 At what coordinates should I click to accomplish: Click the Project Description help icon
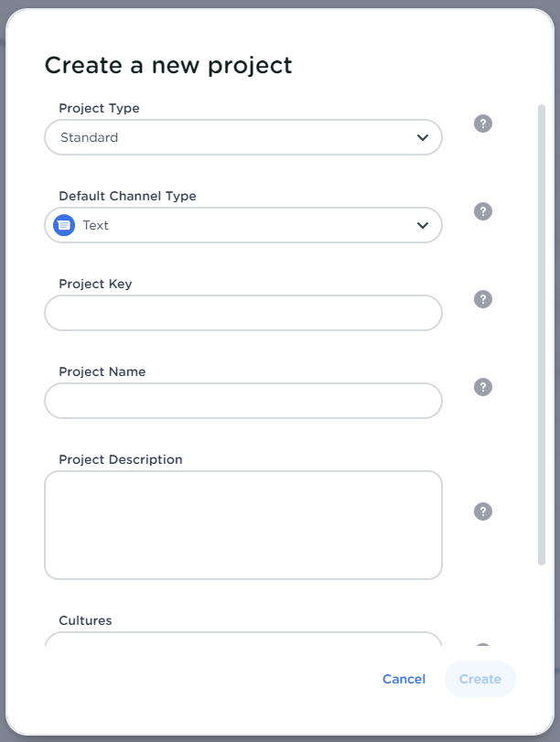click(483, 511)
